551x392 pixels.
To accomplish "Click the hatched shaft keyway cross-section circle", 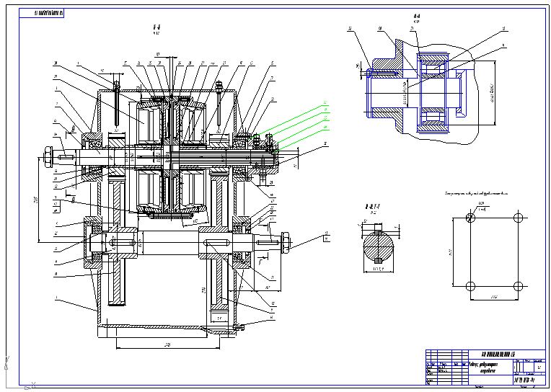I will click(379, 246).
